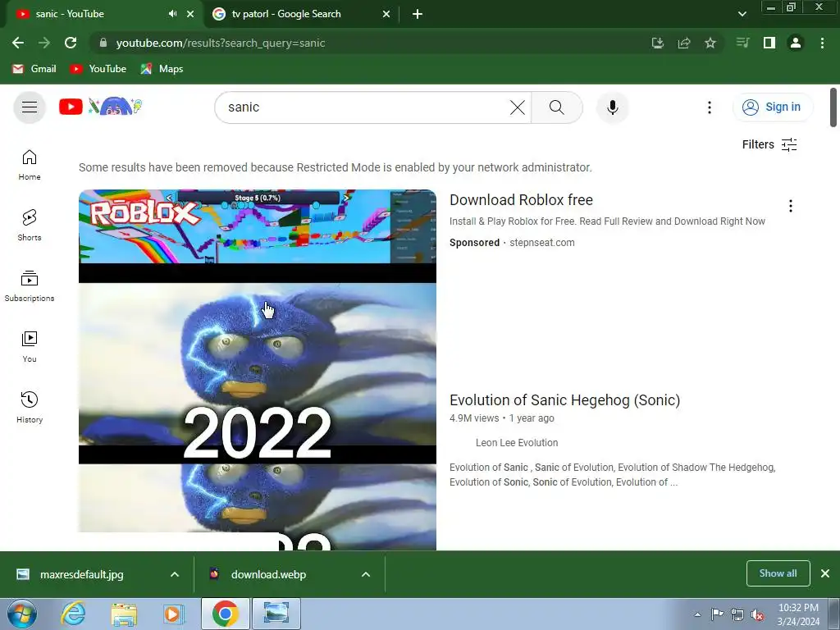840x630 pixels.
Task: Start voice search with the microphone icon
Action: pyautogui.click(x=612, y=107)
